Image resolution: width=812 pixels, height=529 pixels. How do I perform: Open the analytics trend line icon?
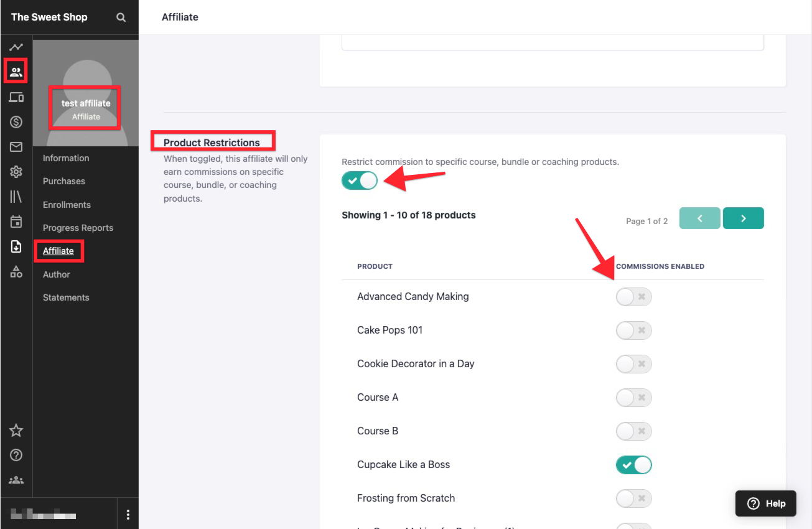(16, 47)
